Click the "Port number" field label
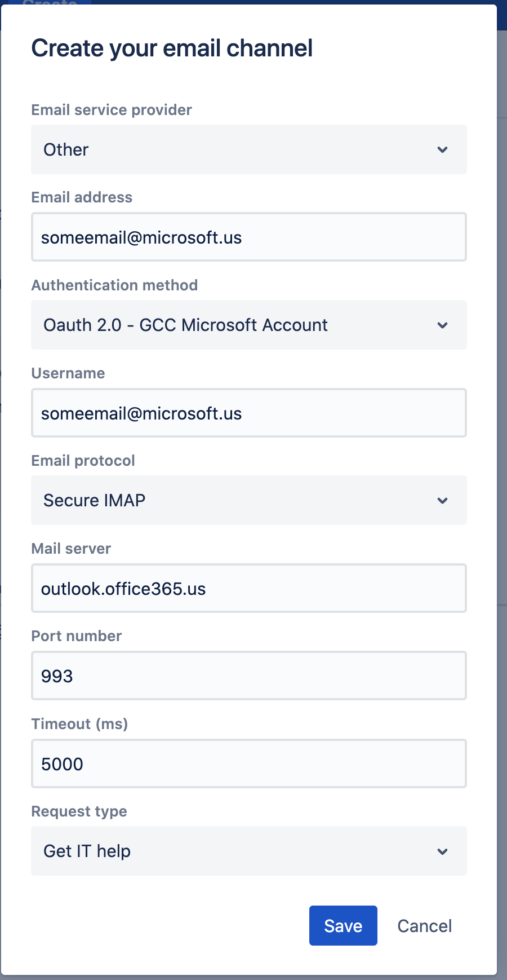This screenshot has height=980, width=507. pyautogui.click(x=77, y=636)
